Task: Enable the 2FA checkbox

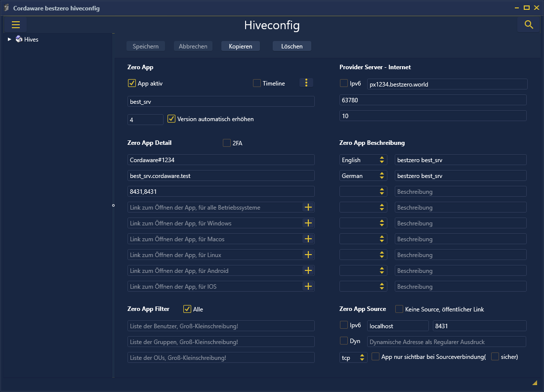Action: pos(227,143)
